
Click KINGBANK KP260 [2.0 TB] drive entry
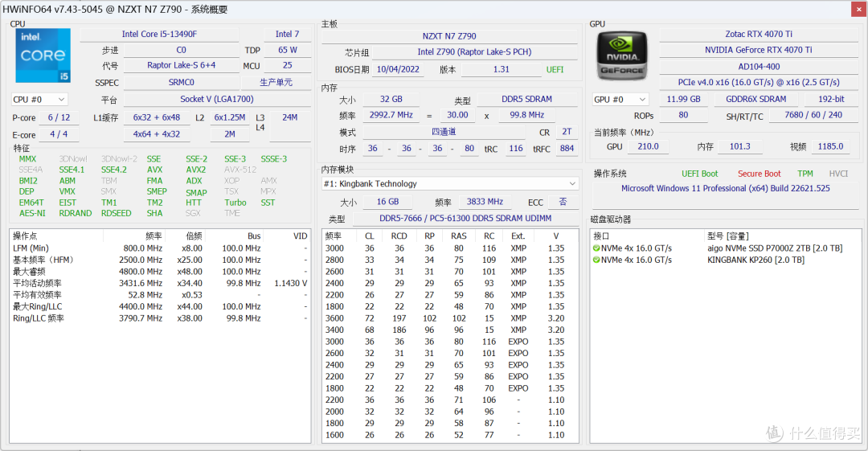pyautogui.click(x=755, y=260)
